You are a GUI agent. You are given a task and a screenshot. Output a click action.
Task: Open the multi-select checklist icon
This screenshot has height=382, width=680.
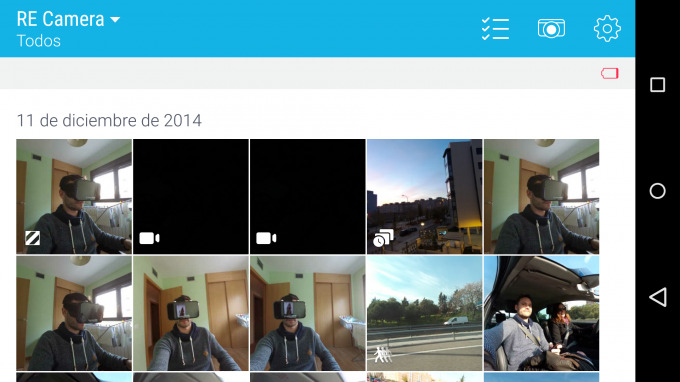[495, 29]
